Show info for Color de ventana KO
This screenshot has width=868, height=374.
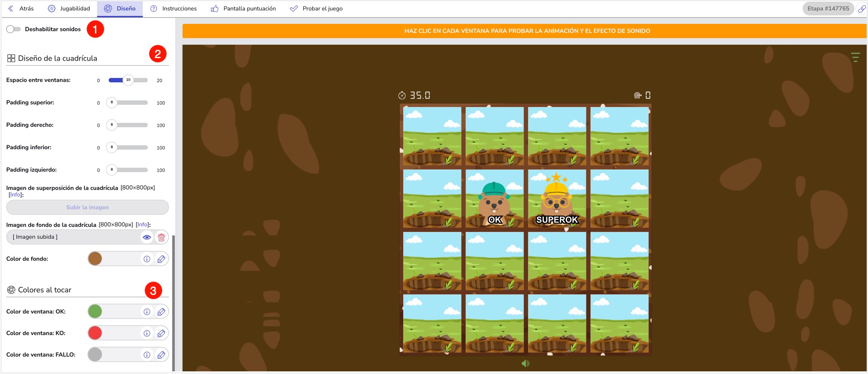(x=147, y=334)
